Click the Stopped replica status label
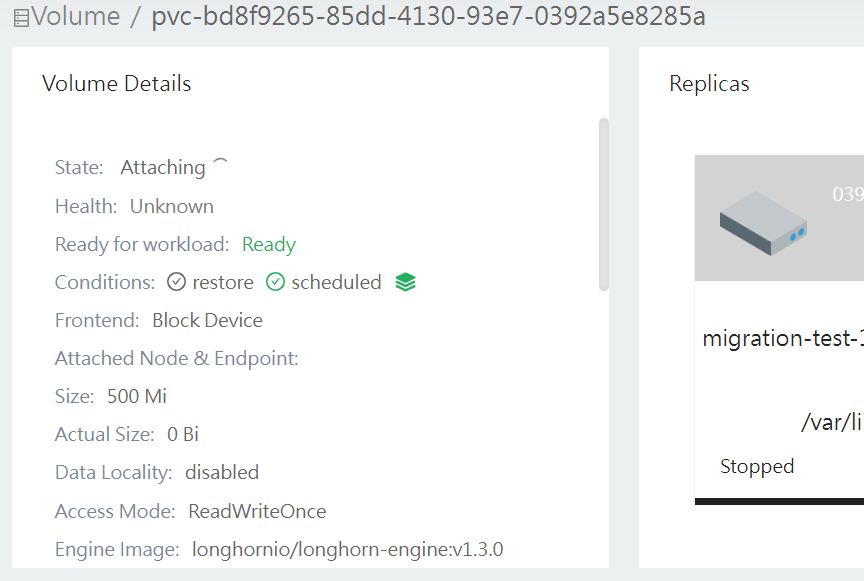The image size is (864, 581). point(757,466)
